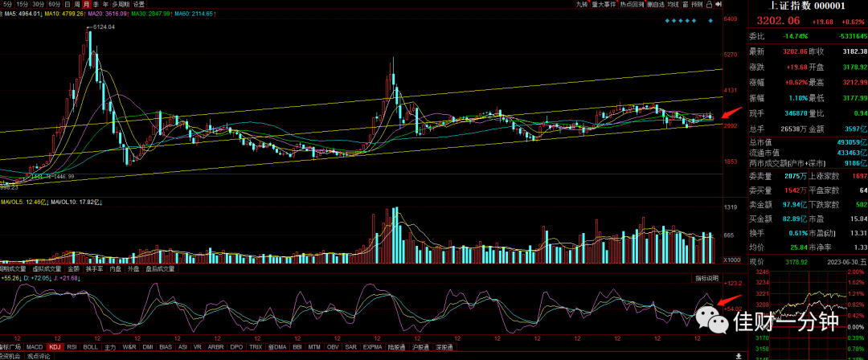Image resolution: width=868 pixels, height=360 pixels.
Task: Click the MA20: 3616.09 label
Action: pyautogui.click(x=108, y=14)
